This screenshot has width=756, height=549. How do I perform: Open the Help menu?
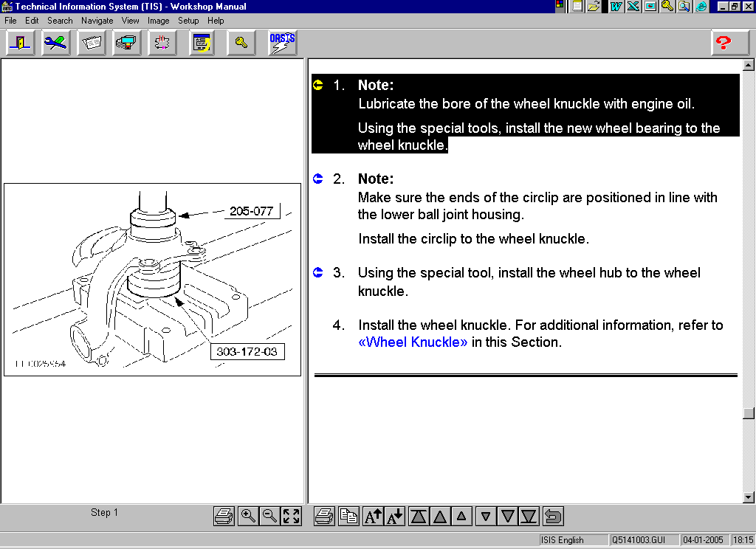pyautogui.click(x=216, y=21)
